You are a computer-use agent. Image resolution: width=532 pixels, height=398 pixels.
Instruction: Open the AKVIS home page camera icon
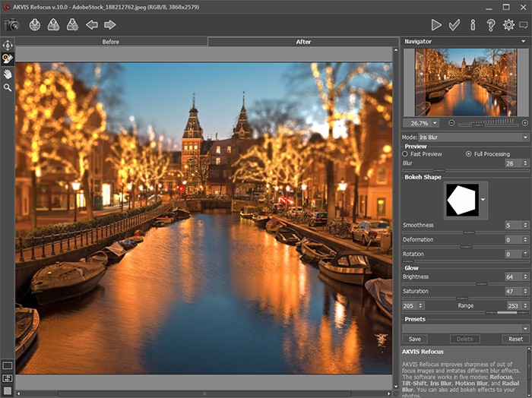tap(11, 25)
